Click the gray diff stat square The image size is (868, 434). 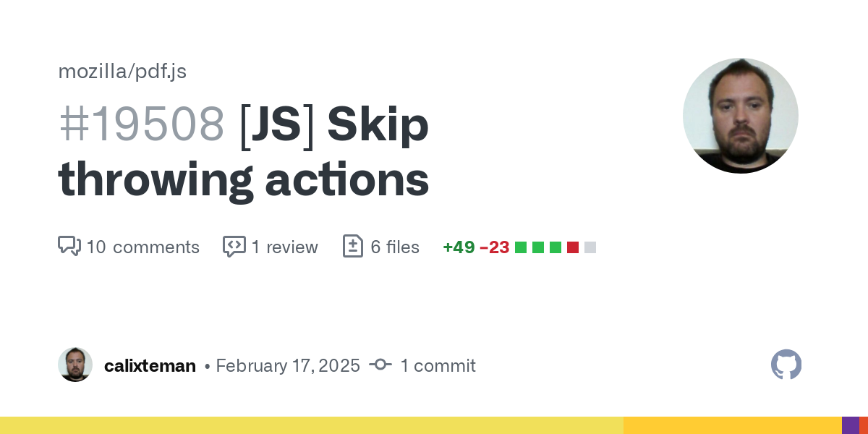(x=590, y=247)
